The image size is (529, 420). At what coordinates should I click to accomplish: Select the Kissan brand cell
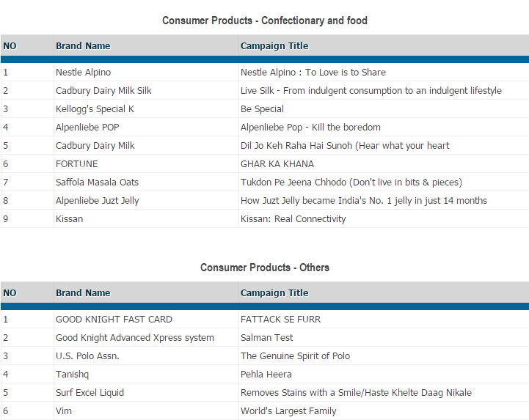(69, 219)
